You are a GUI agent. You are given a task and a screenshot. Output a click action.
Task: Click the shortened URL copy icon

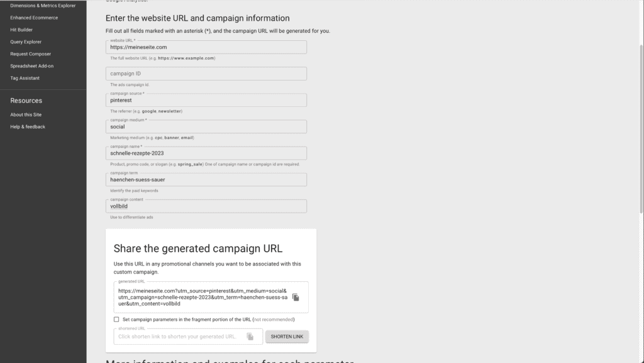pyautogui.click(x=250, y=337)
